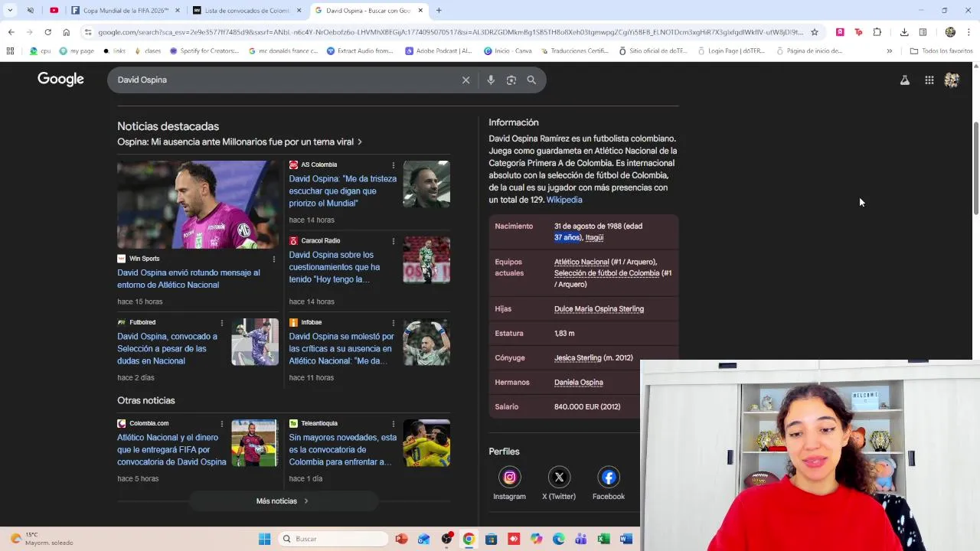Open site information icon in address bar

click(x=88, y=32)
